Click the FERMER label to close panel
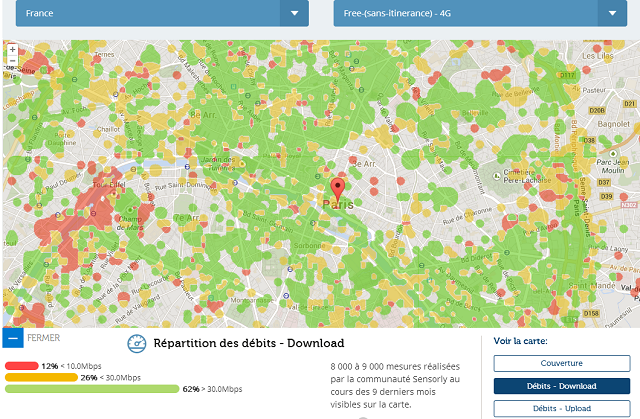 coord(44,338)
